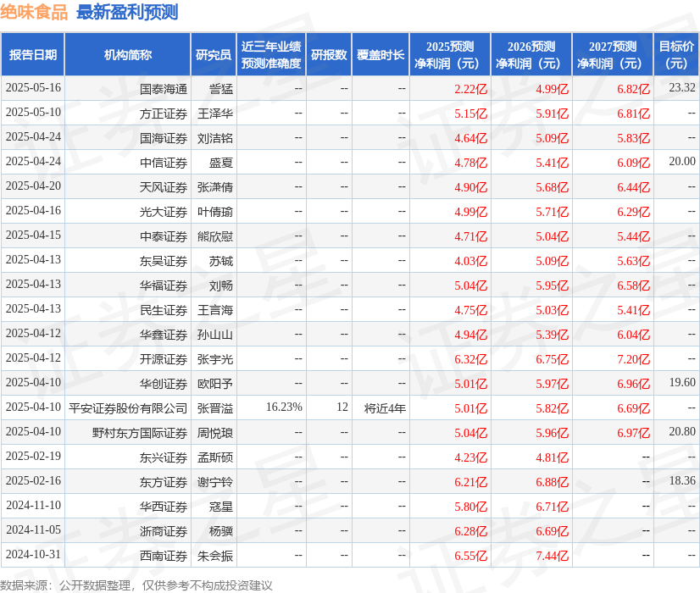This screenshot has width=700, height=593.
Task: Click report count 12 in 平安证券 row
Action: click(x=342, y=407)
